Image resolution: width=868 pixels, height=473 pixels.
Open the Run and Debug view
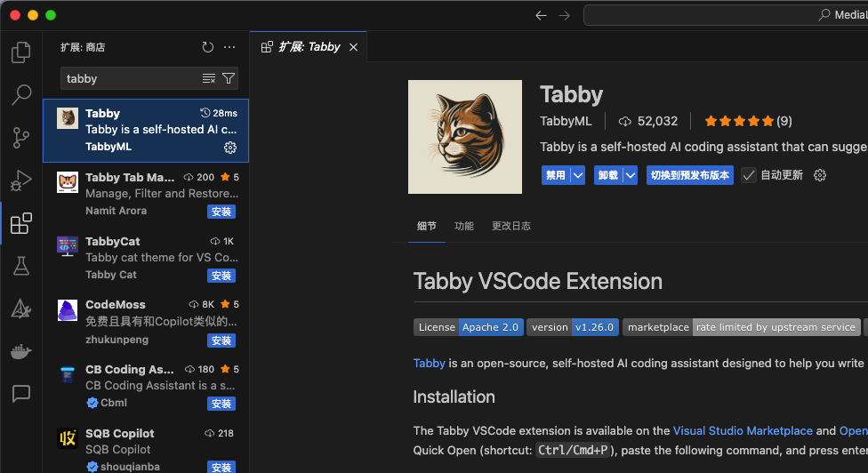pyautogui.click(x=21, y=180)
